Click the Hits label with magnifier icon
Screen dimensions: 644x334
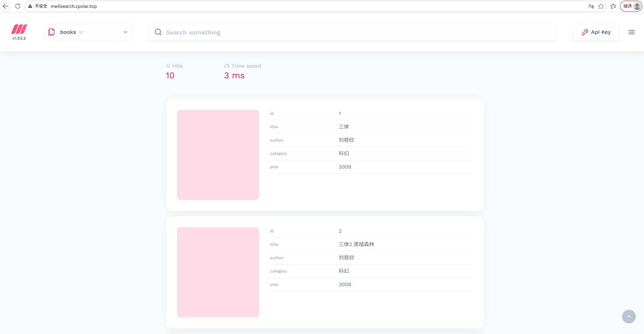pyautogui.click(x=174, y=66)
